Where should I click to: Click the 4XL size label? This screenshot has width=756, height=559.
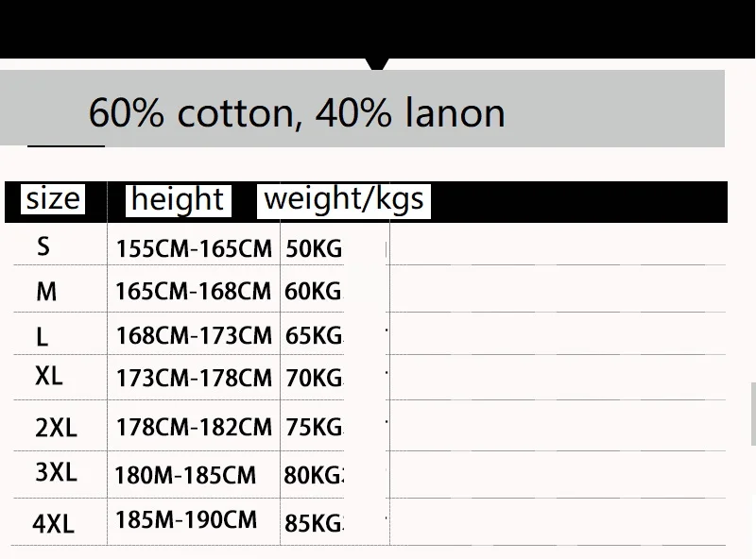pyautogui.click(x=54, y=524)
